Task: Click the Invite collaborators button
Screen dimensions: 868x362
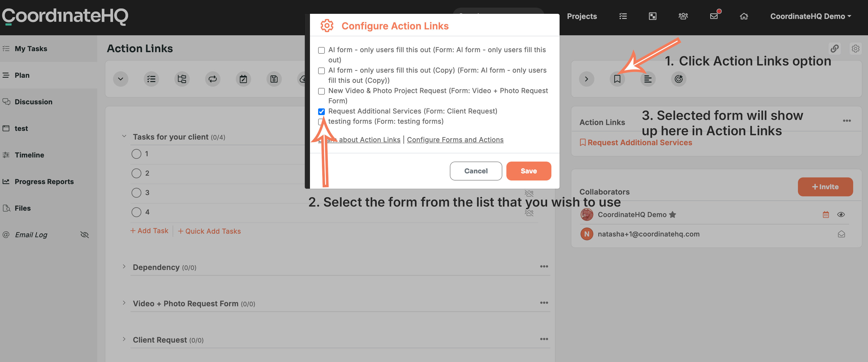Action: pos(825,187)
